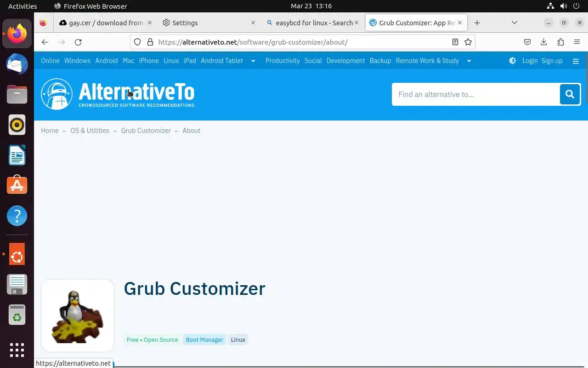Open the Linux platform nav link

[x=171, y=61]
